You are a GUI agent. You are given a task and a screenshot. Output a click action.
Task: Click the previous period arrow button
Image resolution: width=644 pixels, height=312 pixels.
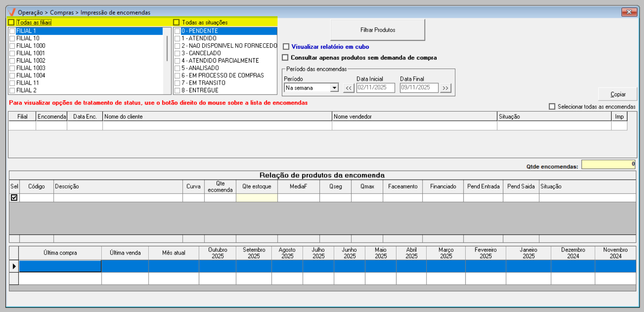pyautogui.click(x=348, y=88)
